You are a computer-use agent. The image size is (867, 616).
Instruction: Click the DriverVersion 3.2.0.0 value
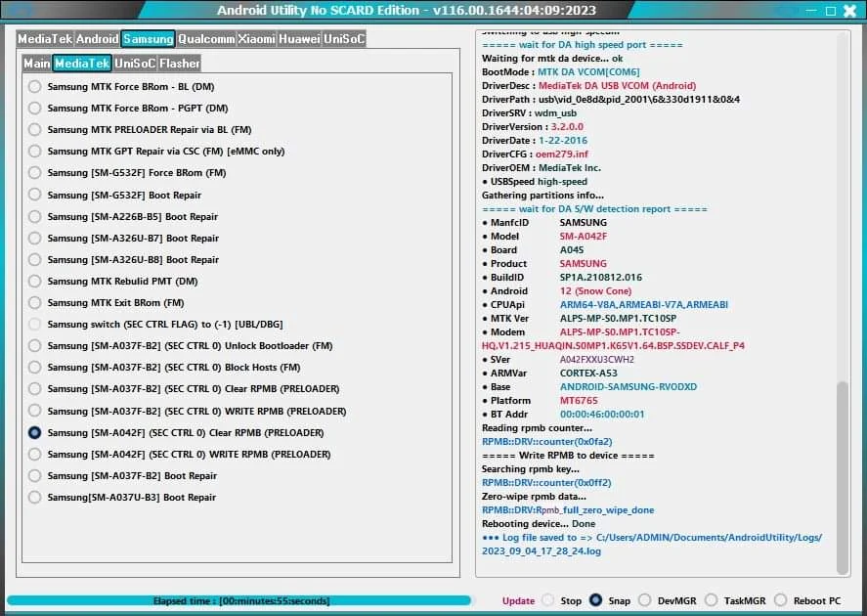coord(567,127)
